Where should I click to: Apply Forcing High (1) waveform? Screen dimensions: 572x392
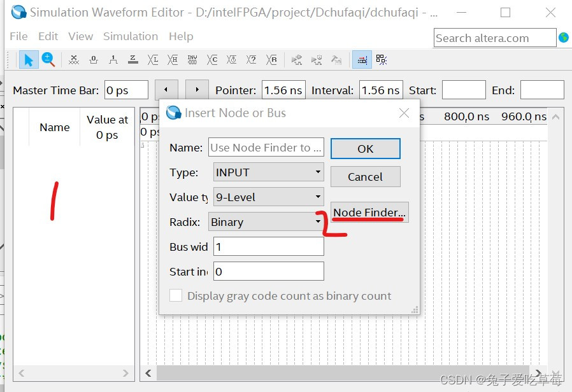113,60
